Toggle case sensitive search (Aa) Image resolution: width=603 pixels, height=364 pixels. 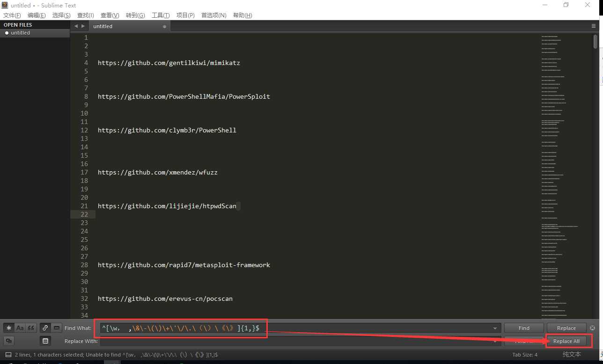point(20,328)
